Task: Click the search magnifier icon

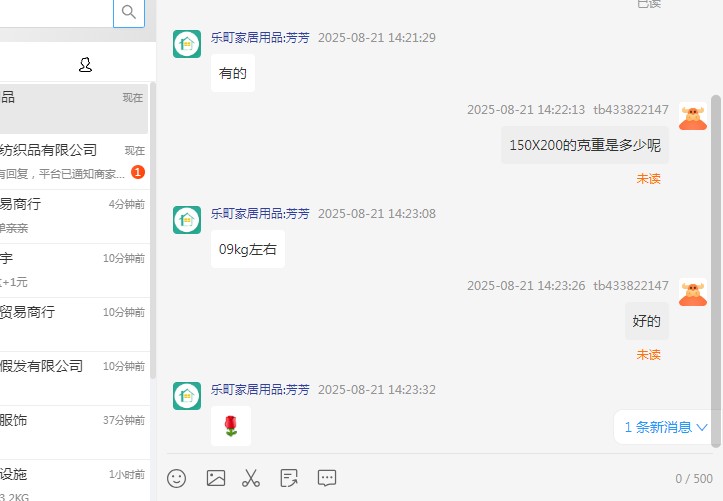Action: coord(129,12)
